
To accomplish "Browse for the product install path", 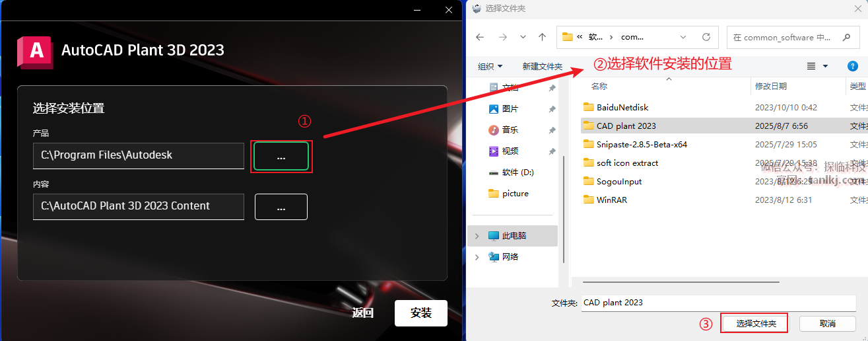I will tap(281, 156).
